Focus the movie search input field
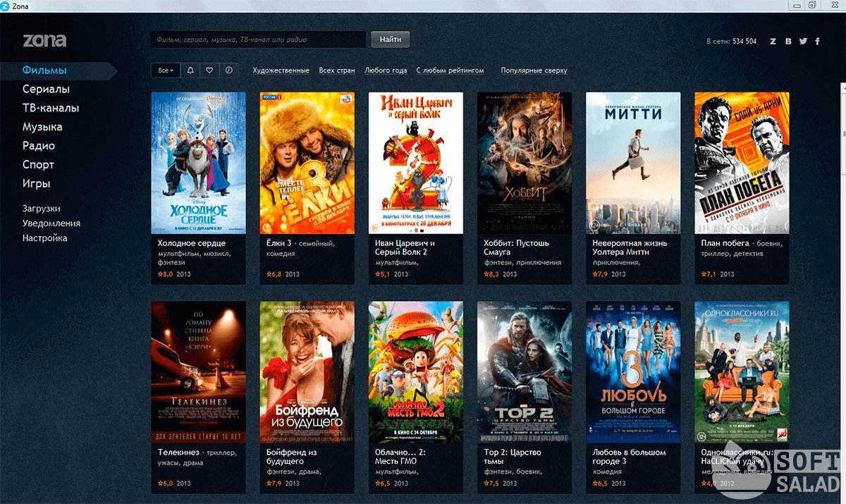This screenshot has width=846, height=504. pyautogui.click(x=258, y=39)
